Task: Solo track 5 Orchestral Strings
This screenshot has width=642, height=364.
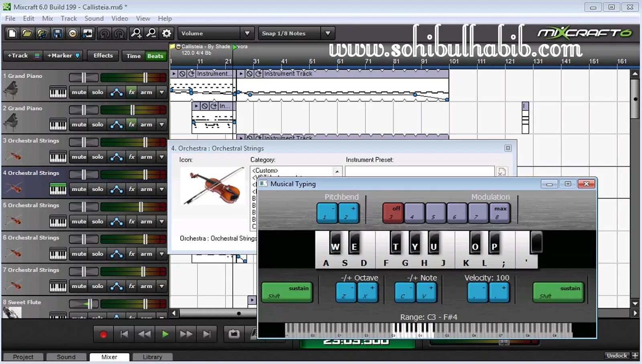Action: pos(98,222)
